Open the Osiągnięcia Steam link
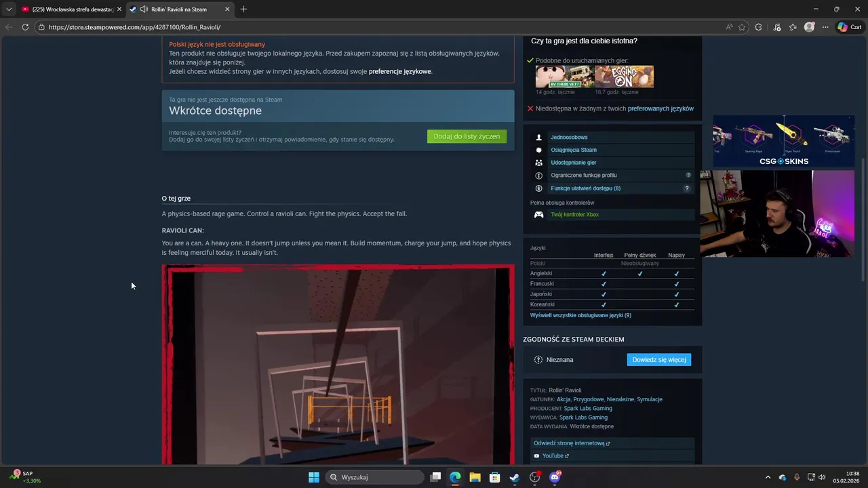This screenshot has height=488, width=868. [x=574, y=150]
